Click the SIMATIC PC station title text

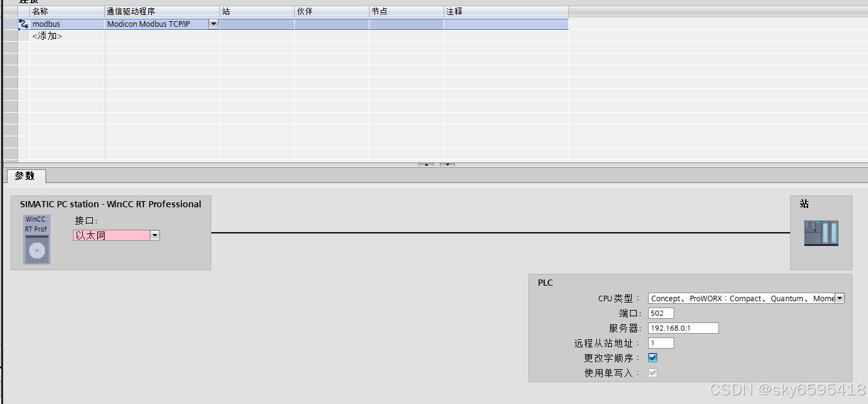click(110, 204)
